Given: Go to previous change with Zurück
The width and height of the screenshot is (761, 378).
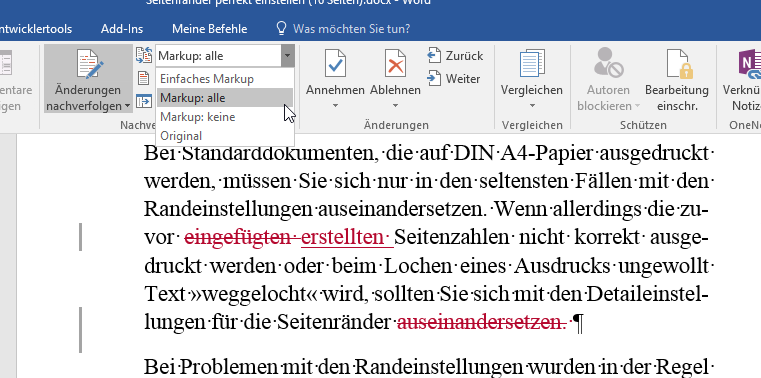Looking at the screenshot, I should [455, 56].
